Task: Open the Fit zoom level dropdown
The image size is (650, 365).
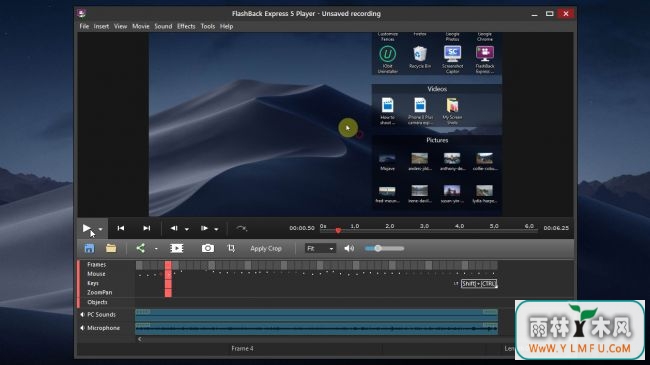Action: (320, 248)
